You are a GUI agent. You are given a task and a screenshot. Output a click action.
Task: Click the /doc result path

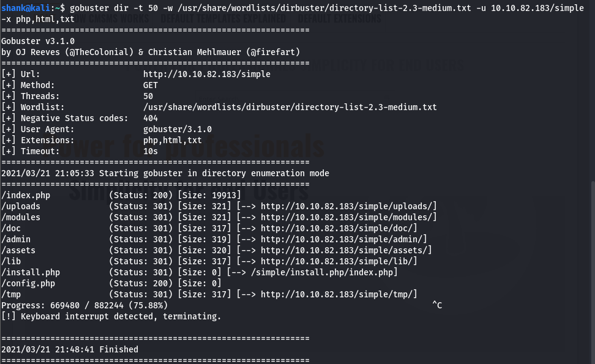[x=11, y=228]
